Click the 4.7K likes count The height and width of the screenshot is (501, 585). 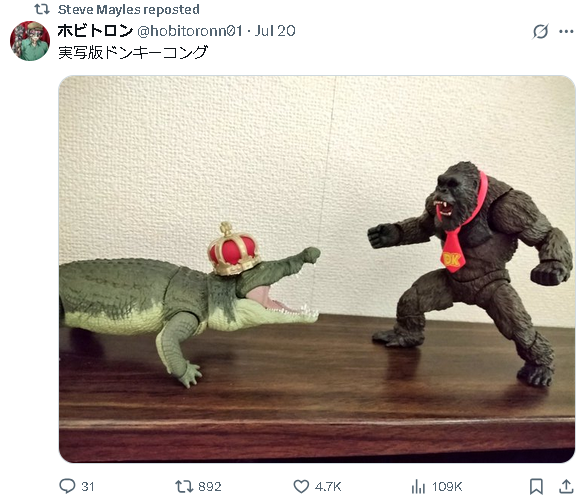point(328,486)
